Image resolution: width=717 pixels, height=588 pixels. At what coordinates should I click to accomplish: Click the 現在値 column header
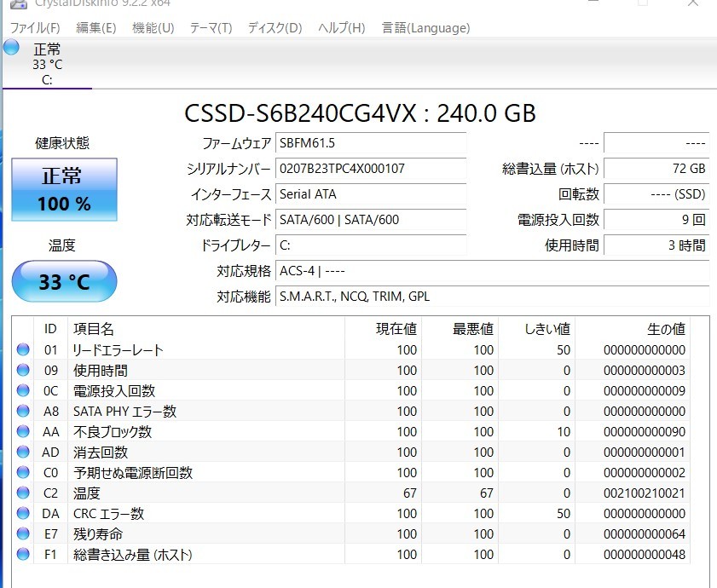[x=383, y=329]
